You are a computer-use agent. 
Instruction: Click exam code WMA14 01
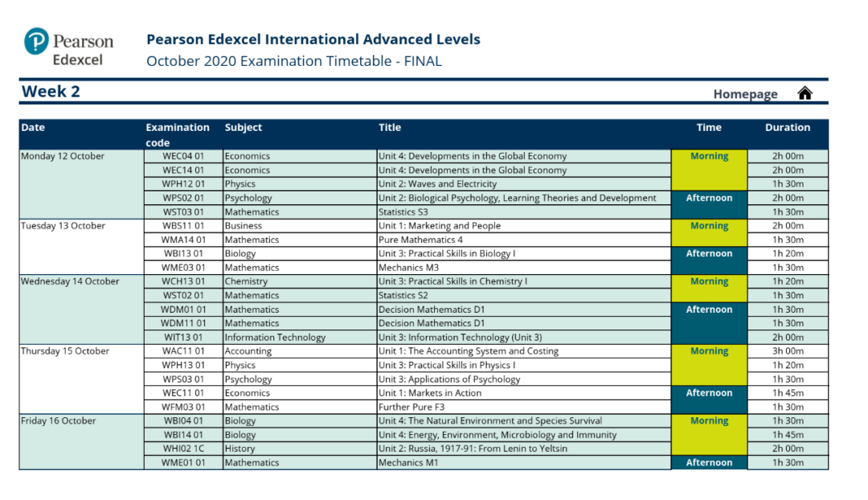[x=183, y=240]
